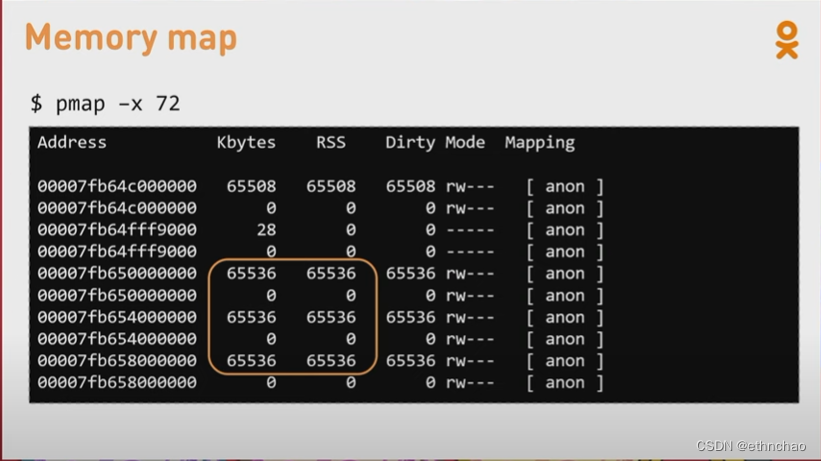This screenshot has width=821, height=461.
Task: Click the "$ pmap -x 72" command text
Action: [x=105, y=103]
